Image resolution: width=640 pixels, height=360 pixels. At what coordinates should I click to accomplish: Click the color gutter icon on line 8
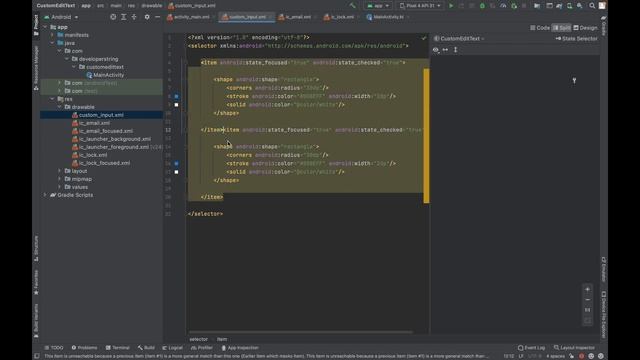[176, 96]
